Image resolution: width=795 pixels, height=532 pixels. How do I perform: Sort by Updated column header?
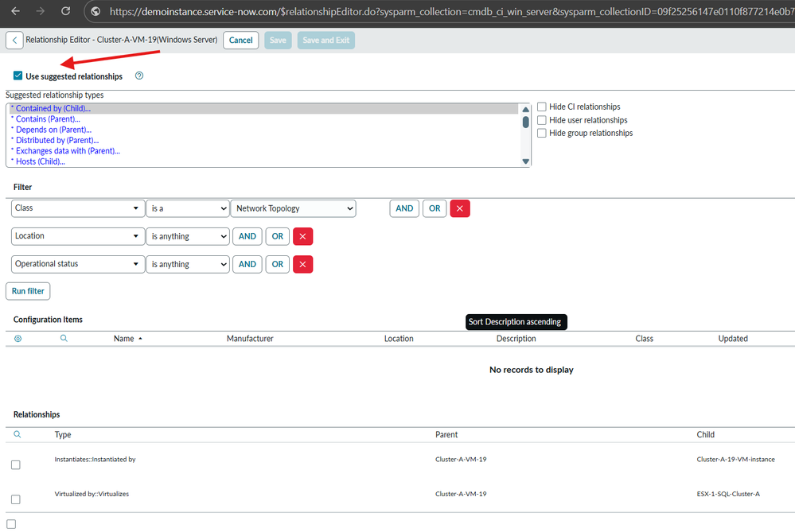tap(733, 339)
